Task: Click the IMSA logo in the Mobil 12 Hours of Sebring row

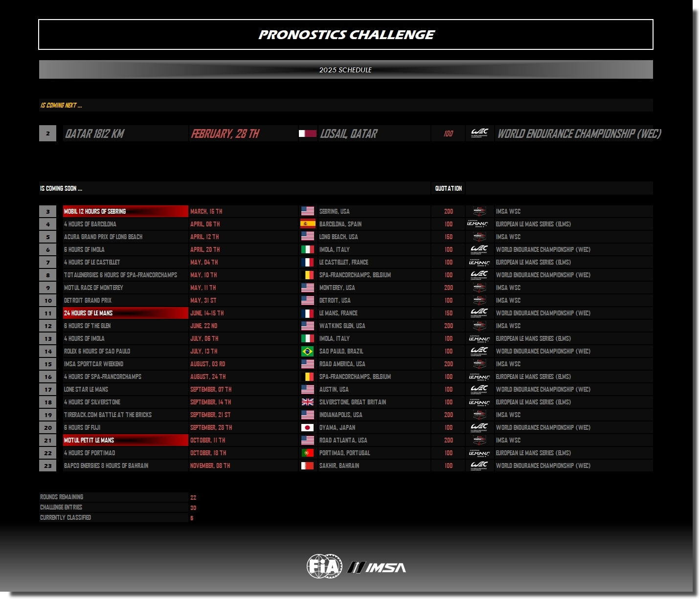Action: tap(479, 211)
